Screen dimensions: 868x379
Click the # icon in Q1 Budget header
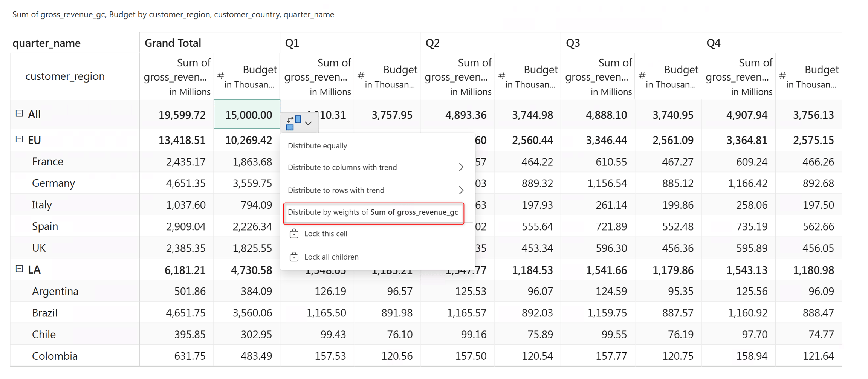361,76
